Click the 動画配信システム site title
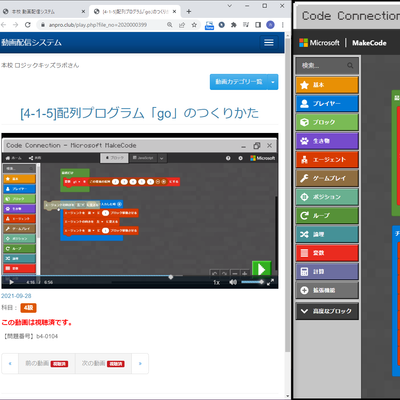The width and height of the screenshot is (400, 400). pos(31,43)
